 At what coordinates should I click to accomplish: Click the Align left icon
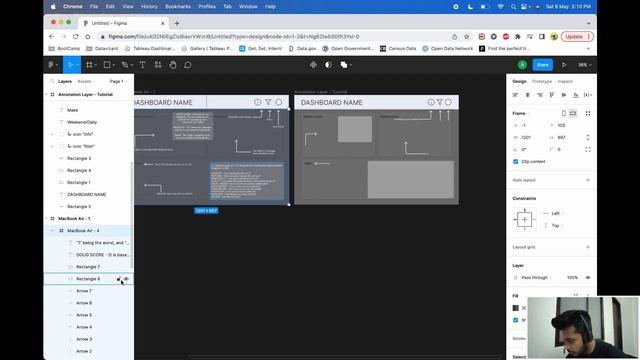[515, 95]
